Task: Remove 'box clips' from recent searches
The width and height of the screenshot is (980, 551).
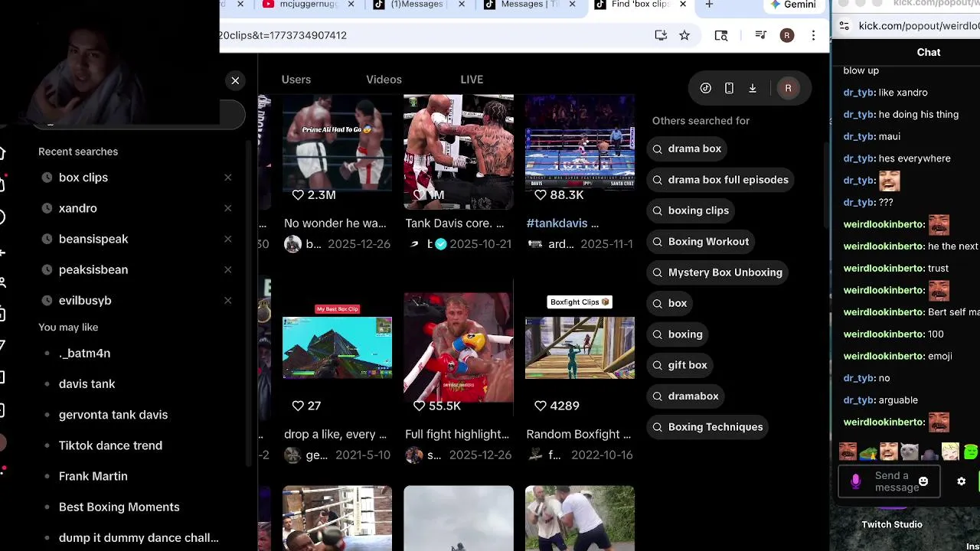Action: pos(228,178)
